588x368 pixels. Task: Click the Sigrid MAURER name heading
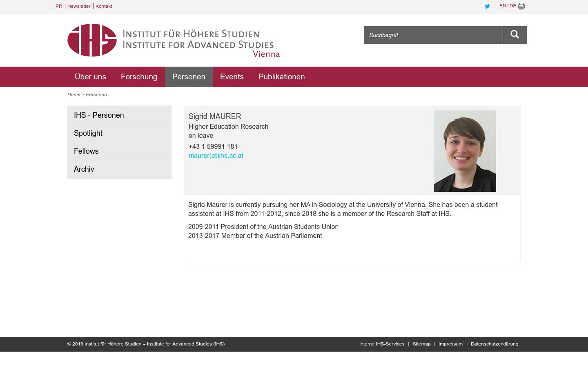[215, 117]
